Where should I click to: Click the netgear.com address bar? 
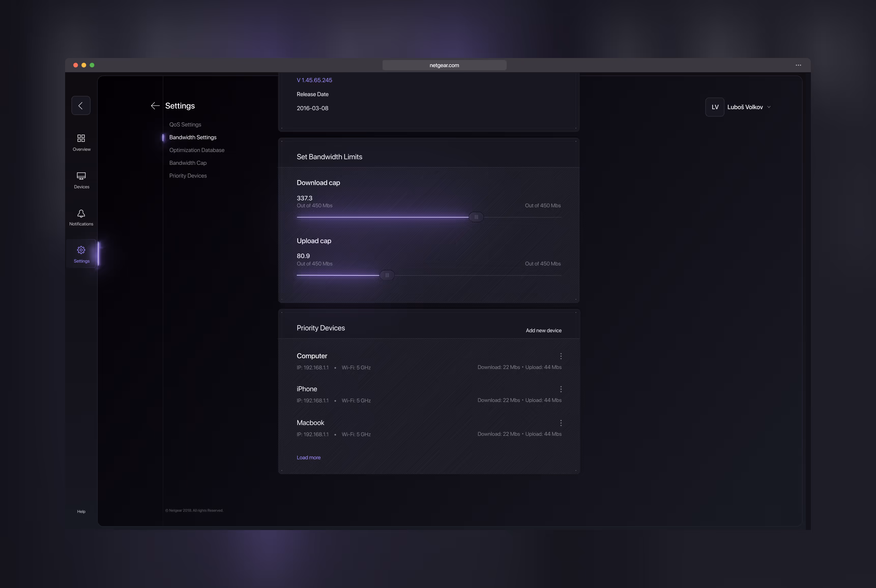tap(444, 65)
